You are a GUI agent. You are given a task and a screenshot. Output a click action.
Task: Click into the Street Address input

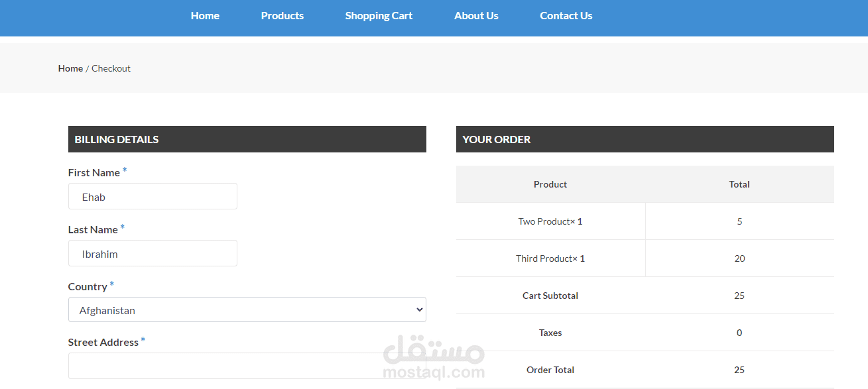pos(247,366)
